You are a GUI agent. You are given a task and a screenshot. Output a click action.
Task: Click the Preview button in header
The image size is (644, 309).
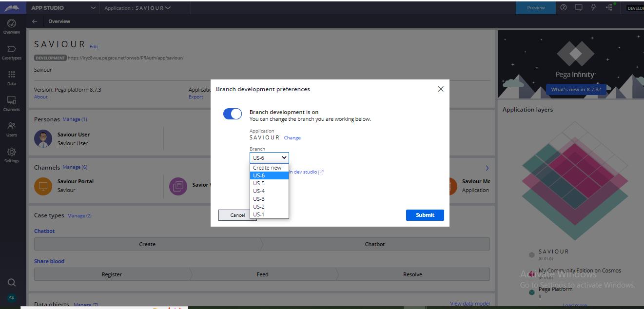[536, 8]
